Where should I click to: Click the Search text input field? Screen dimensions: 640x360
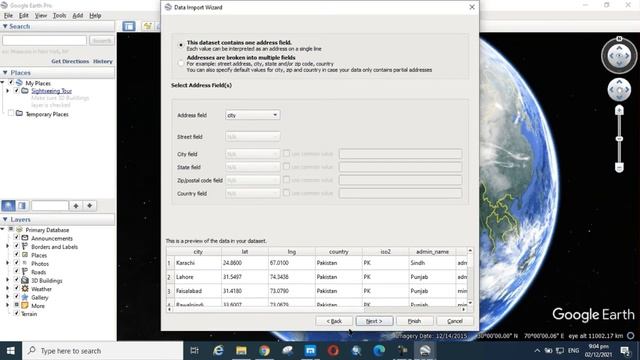pyautogui.click(x=44, y=40)
